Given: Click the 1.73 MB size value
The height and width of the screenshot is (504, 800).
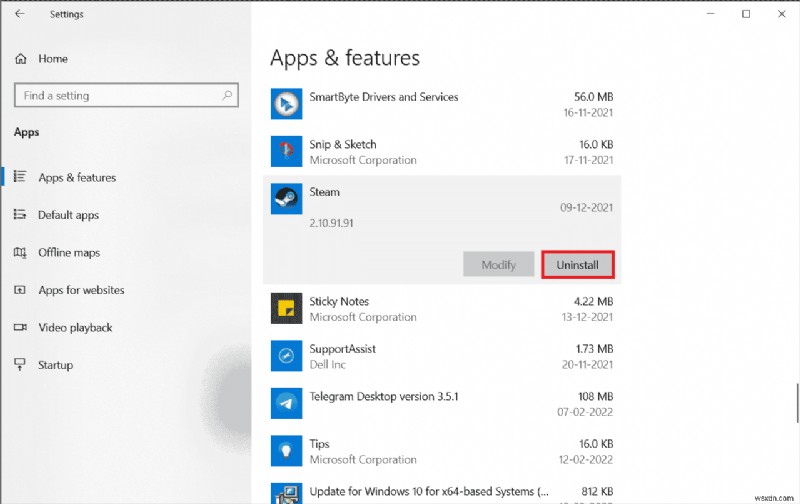Looking at the screenshot, I should [x=594, y=348].
